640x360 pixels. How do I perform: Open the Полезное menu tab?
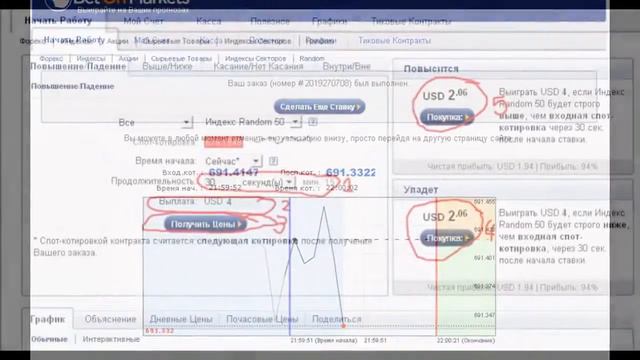(270, 21)
